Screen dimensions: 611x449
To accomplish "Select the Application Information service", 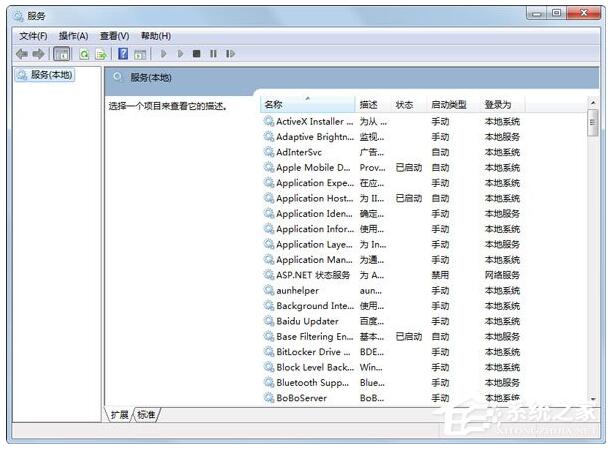I will tap(392, 229).
